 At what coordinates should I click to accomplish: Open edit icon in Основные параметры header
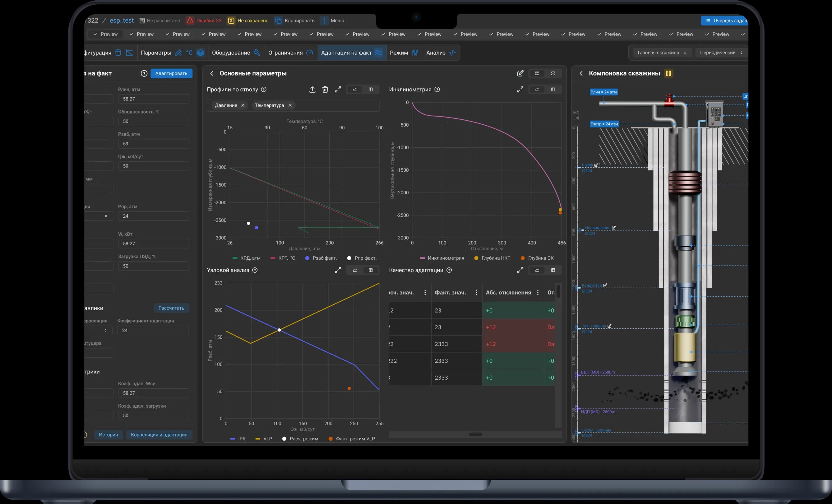[x=520, y=73]
